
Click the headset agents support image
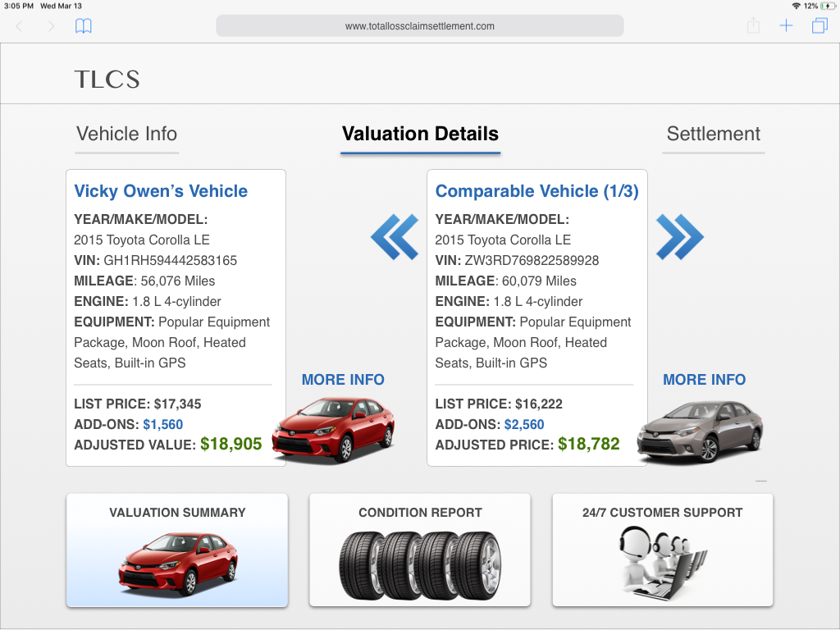(663, 563)
